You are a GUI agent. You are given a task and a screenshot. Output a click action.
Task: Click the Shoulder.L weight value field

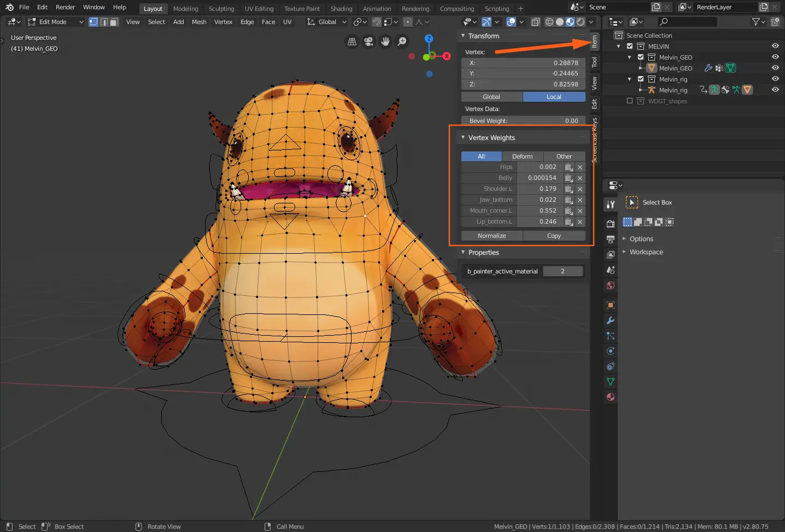click(x=541, y=189)
